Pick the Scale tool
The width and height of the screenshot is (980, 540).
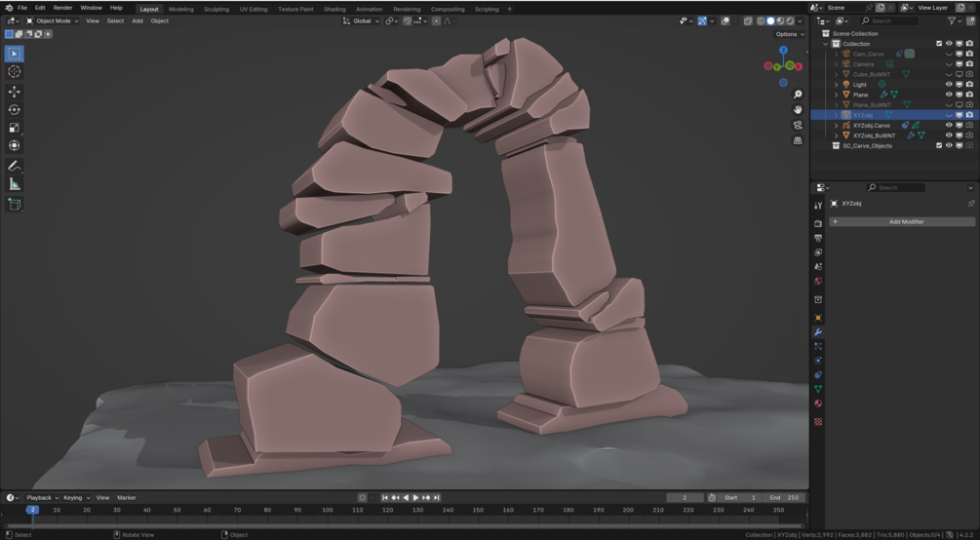[14, 128]
